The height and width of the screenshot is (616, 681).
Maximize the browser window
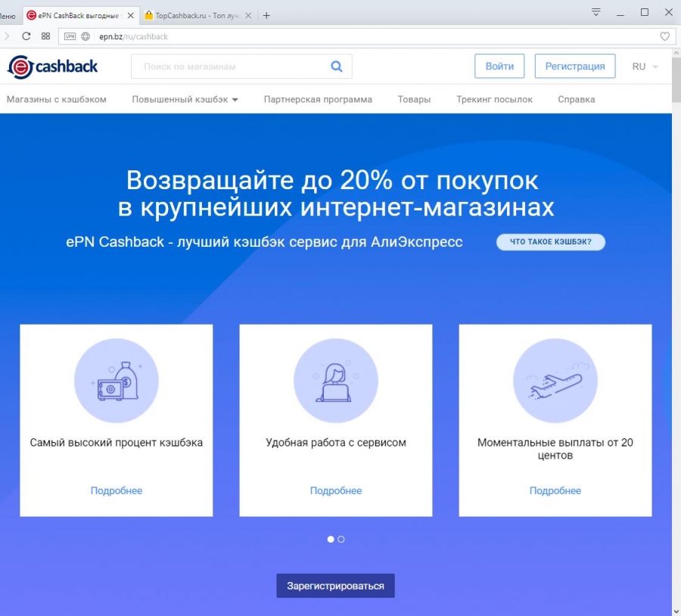click(645, 13)
